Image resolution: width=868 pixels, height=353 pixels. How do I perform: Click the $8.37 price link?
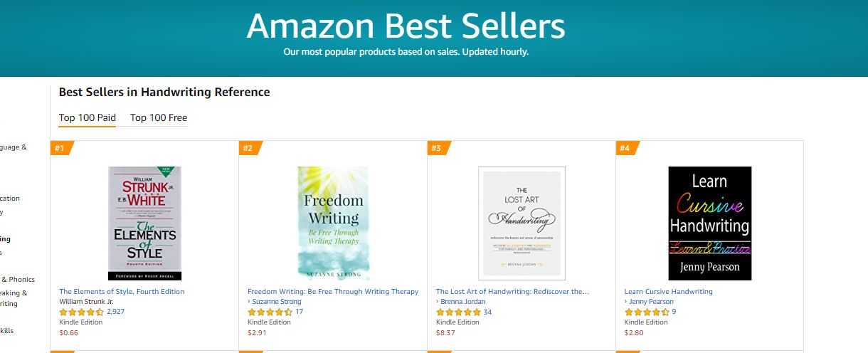tap(445, 332)
